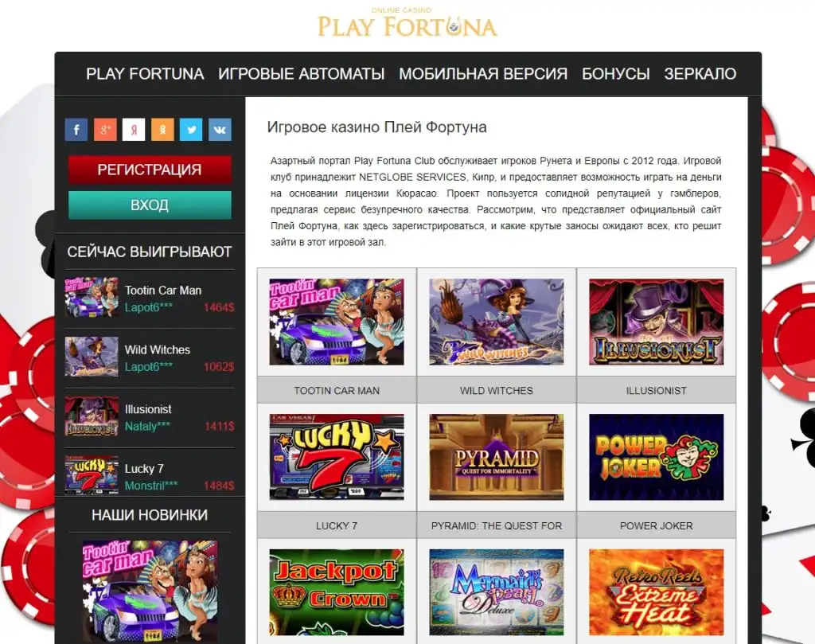
Task: Click the PYRAMID: THE QUEST FOR caption
Action: [x=497, y=525]
